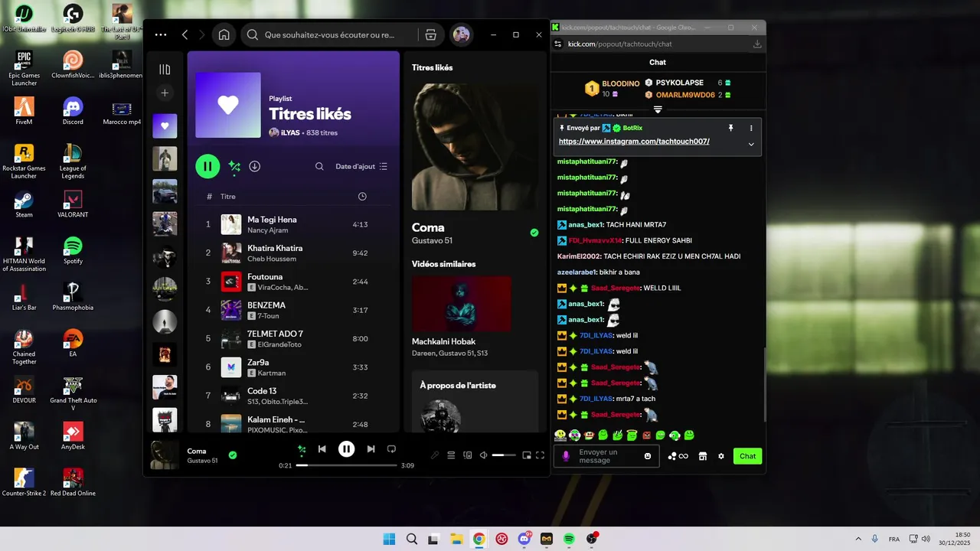Open Kick chat settings gear
Screen dimensions: 980x551
[x=721, y=456]
